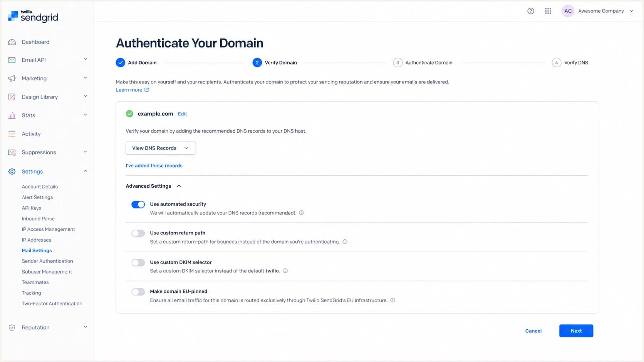This screenshot has height=362, width=644.
Task: Click the Cancel button
Action: (x=533, y=331)
